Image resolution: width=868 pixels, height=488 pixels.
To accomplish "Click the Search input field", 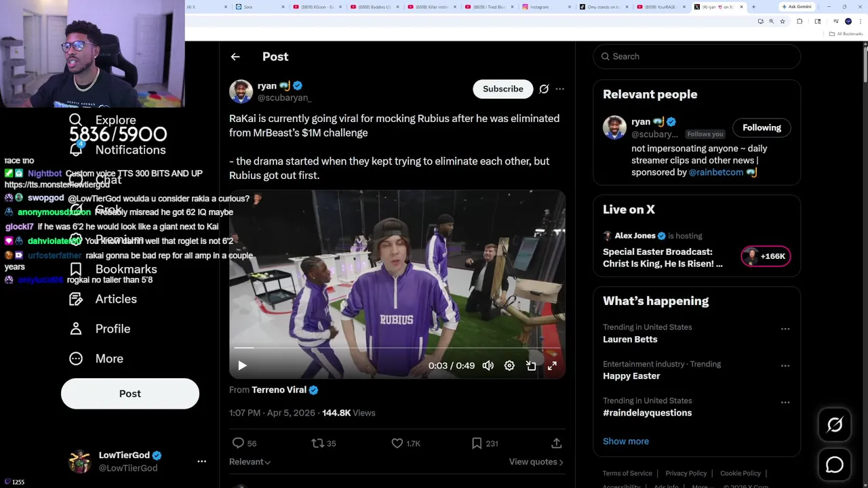I will tap(698, 56).
